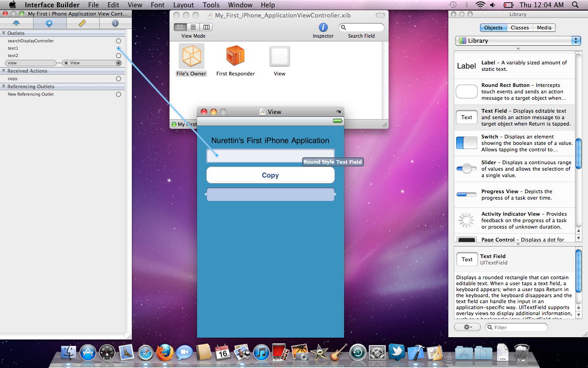Collapse the Outlets section
Viewport: 588px width, 368px height.
click(4, 33)
